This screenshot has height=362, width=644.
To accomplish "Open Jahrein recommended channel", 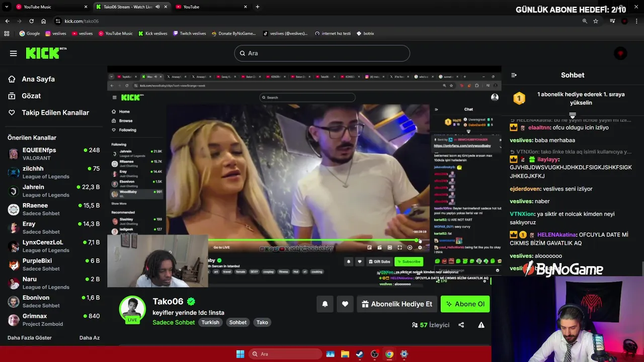I will tap(54, 191).
